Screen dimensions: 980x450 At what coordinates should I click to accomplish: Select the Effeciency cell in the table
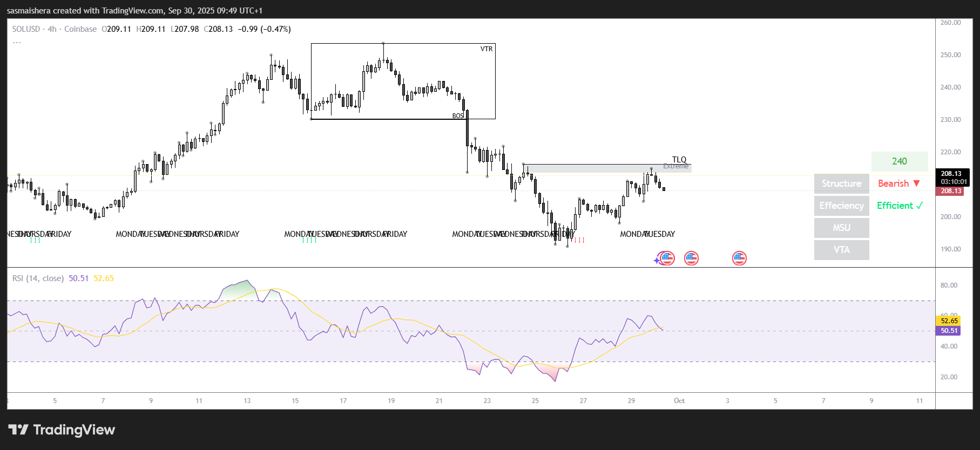[841, 206]
